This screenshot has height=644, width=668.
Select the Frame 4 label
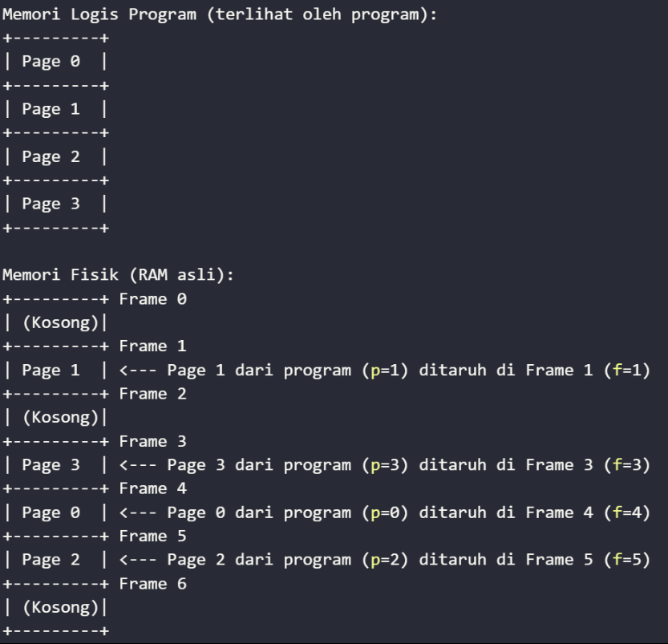click(x=152, y=488)
